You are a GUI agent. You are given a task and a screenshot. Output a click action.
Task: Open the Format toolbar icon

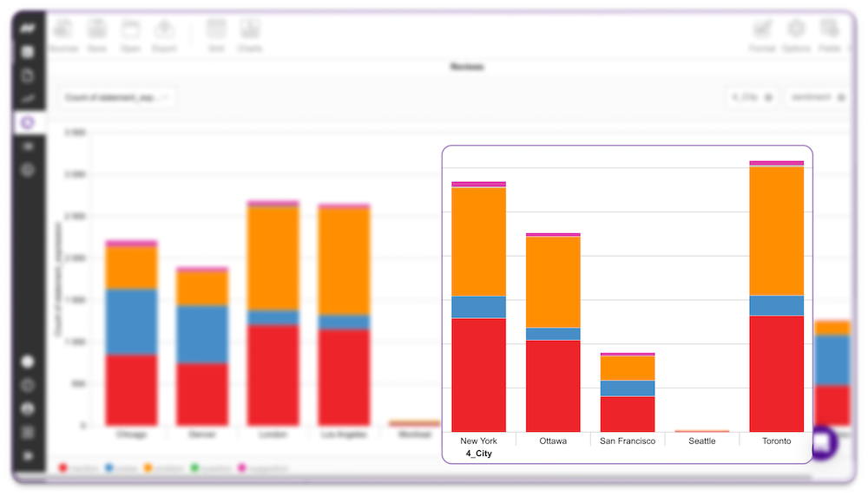click(x=762, y=36)
